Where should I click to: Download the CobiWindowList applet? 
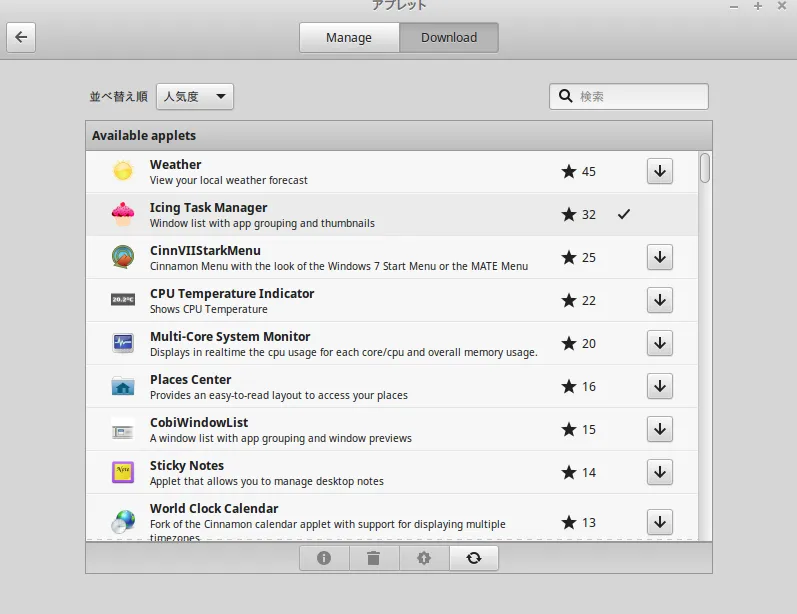click(x=660, y=429)
